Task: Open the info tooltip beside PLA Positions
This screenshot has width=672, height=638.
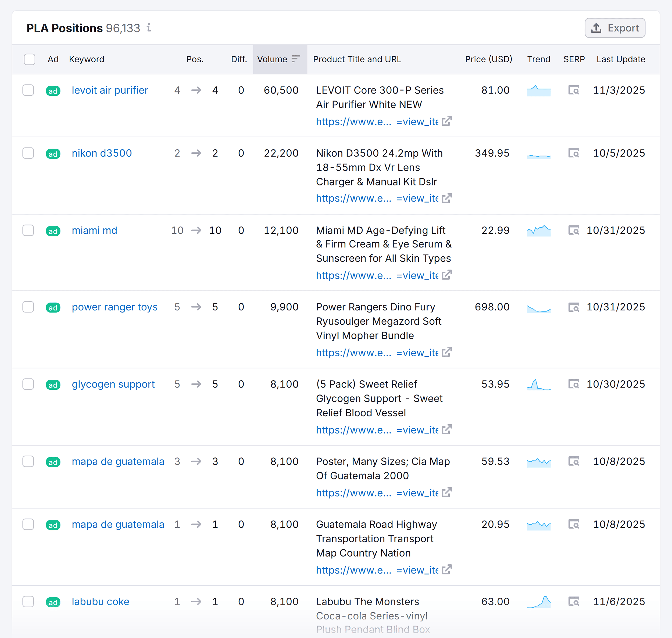Action: pos(149,28)
